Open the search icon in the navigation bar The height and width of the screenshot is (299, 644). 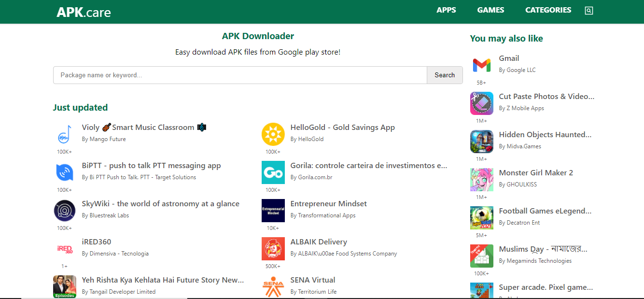click(588, 10)
